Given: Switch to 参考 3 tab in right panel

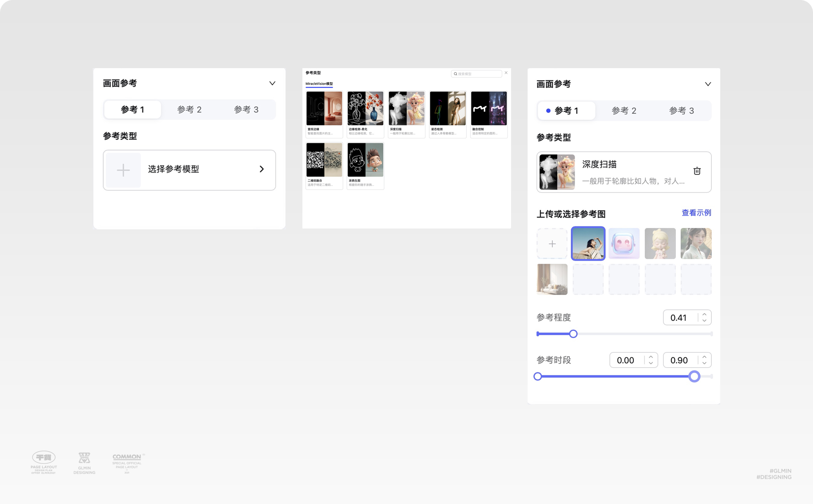Looking at the screenshot, I should click(x=681, y=111).
